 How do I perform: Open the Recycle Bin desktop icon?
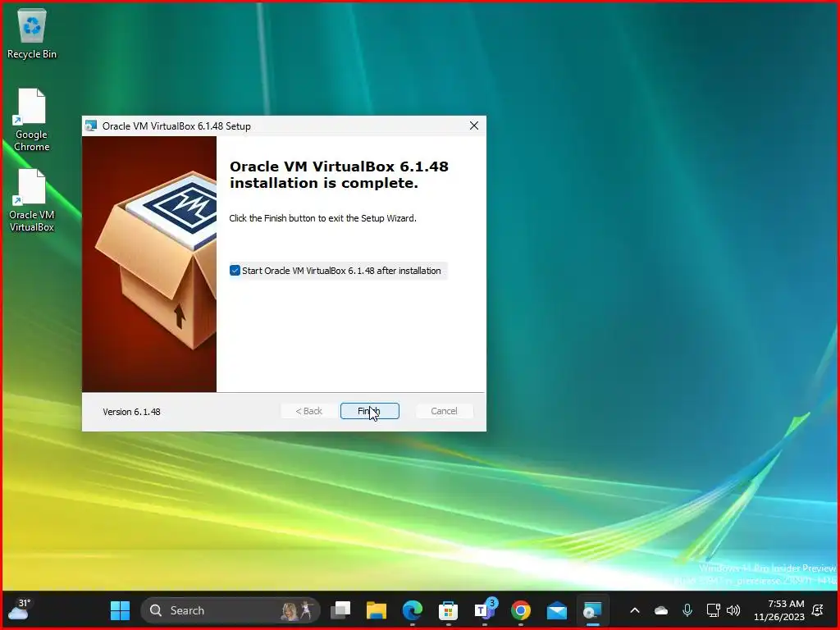[x=32, y=34]
